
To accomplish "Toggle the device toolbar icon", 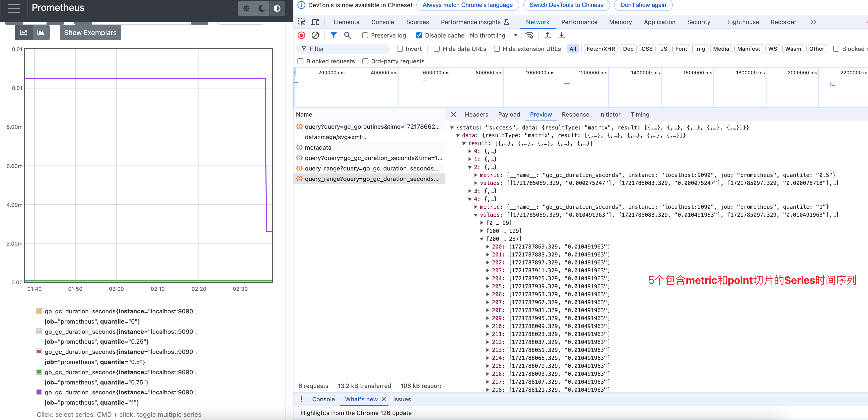I will pyautogui.click(x=315, y=22).
